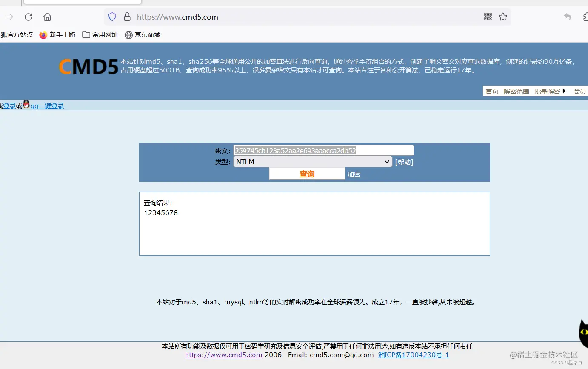
Task: Expand the 批量解密 navigation menu
Action: 551,91
